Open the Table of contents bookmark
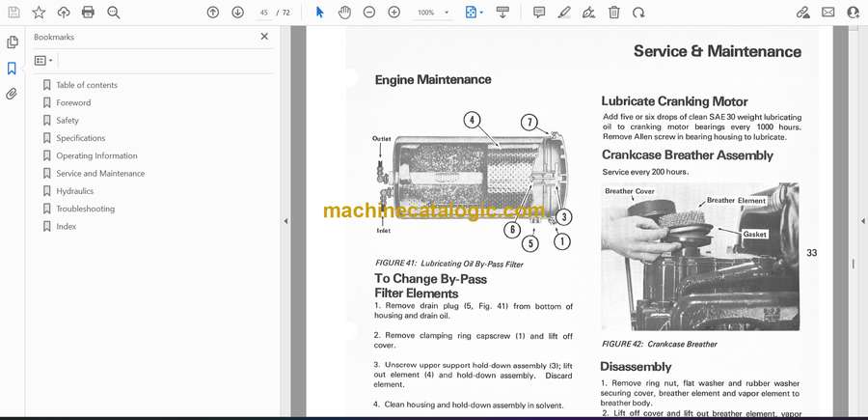This screenshot has width=868, height=420. [87, 85]
